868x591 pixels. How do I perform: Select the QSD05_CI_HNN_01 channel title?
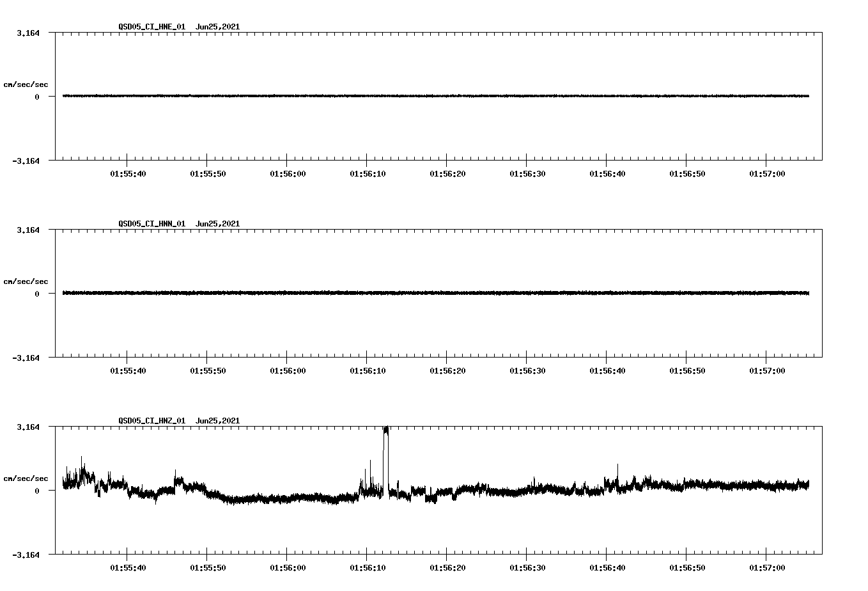point(152,224)
